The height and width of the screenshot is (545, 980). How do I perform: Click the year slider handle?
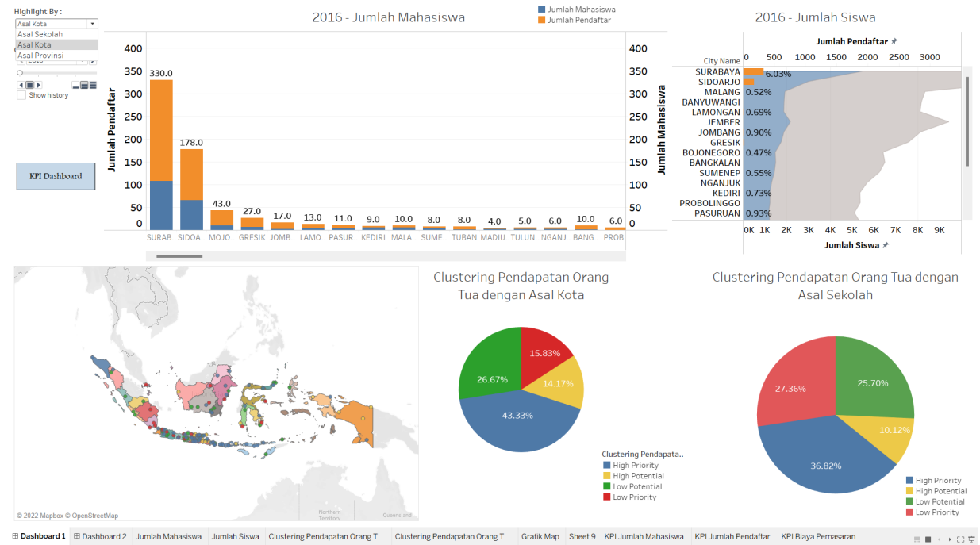20,73
